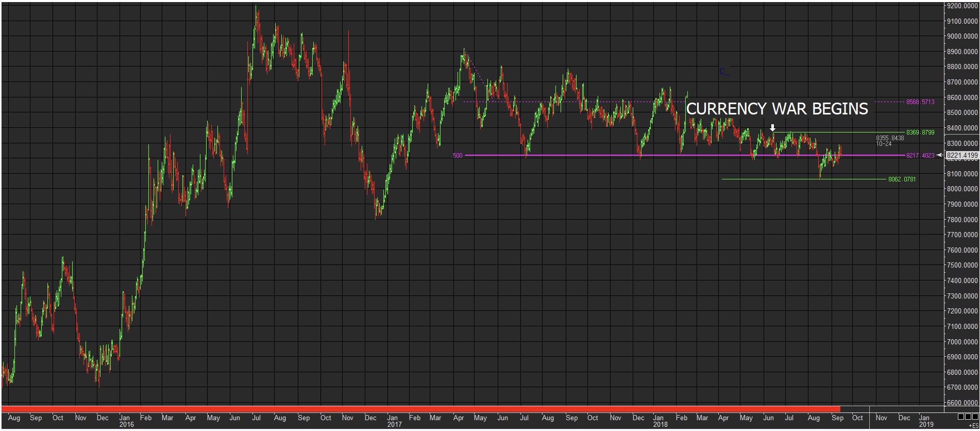Select the 8062.0781 green support line label

902,179
